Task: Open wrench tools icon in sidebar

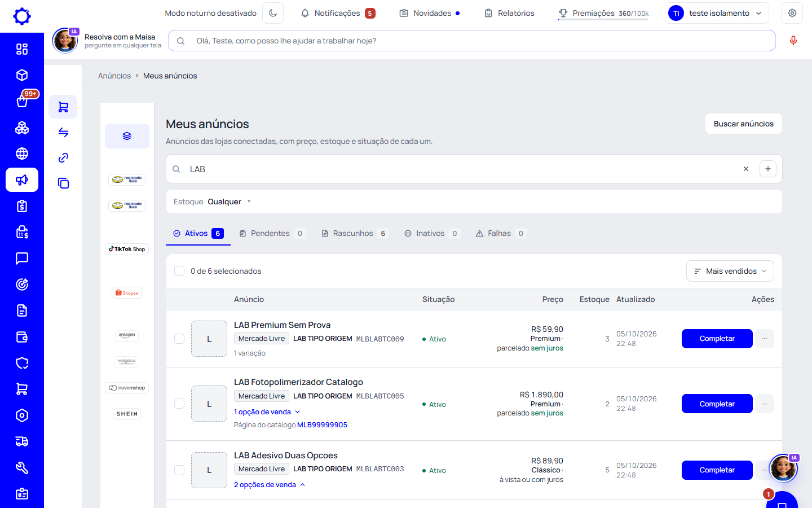Action: tap(22, 468)
